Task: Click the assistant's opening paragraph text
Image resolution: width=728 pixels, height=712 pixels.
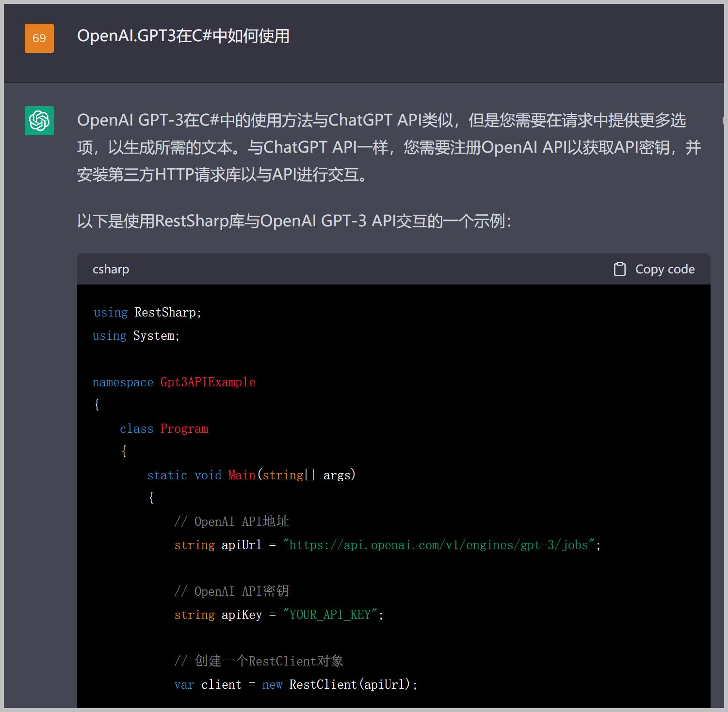Action: coord(383,148)
